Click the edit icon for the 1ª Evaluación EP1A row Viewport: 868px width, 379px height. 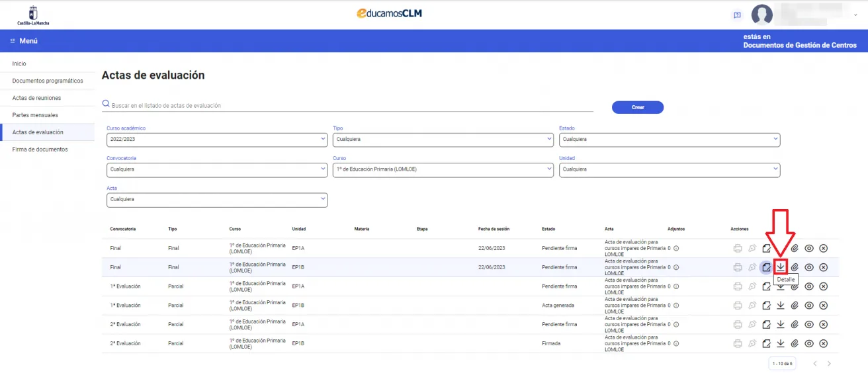766,286
